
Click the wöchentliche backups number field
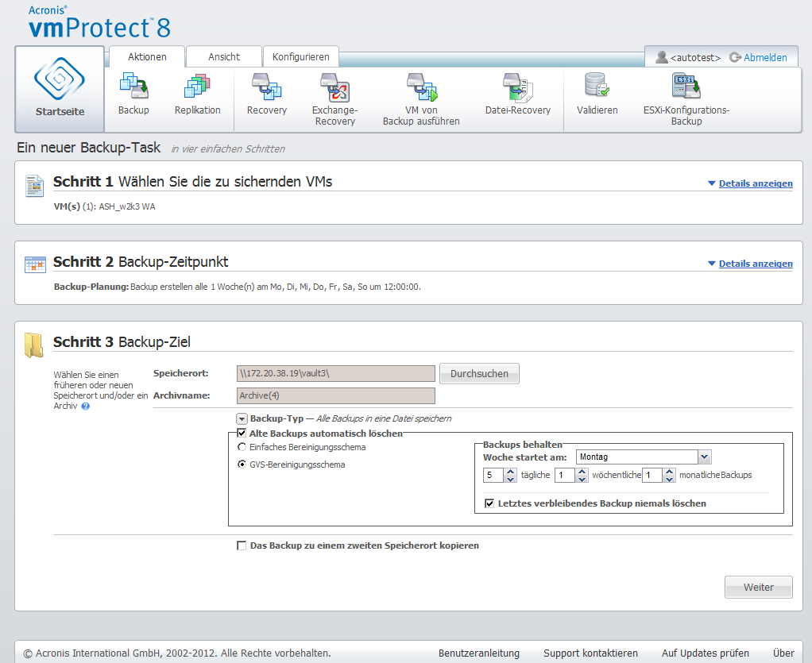(566, 475)
